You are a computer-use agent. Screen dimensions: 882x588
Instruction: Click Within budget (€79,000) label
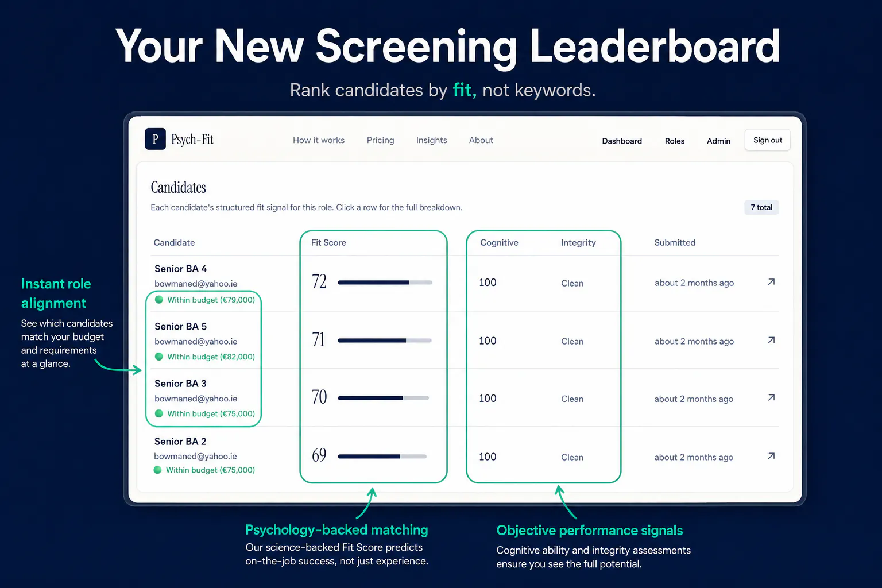(x=211, y=300)
